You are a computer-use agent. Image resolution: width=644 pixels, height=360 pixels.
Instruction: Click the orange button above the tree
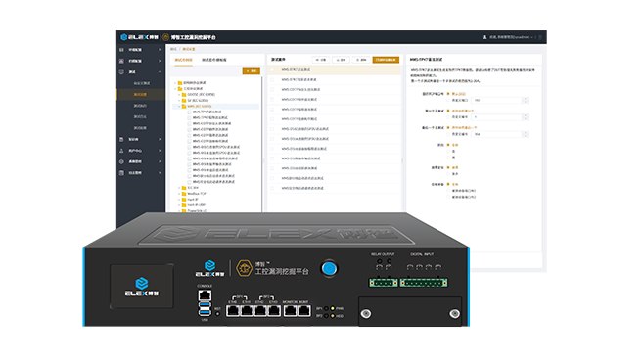[251, 71]
